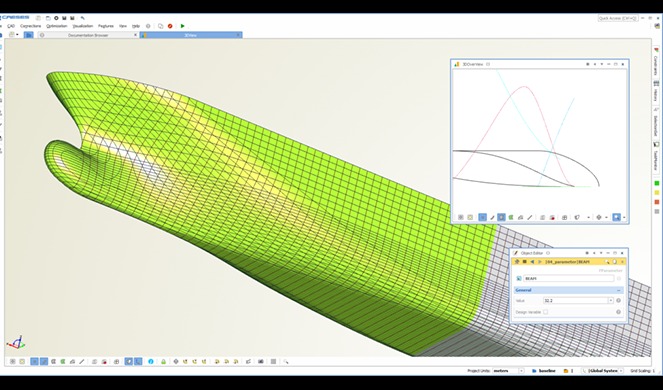Image resolution: width=663 pixels, height=390 pixels.
Task: Click the help icon next to Value field
Action: tap(619, 300)
